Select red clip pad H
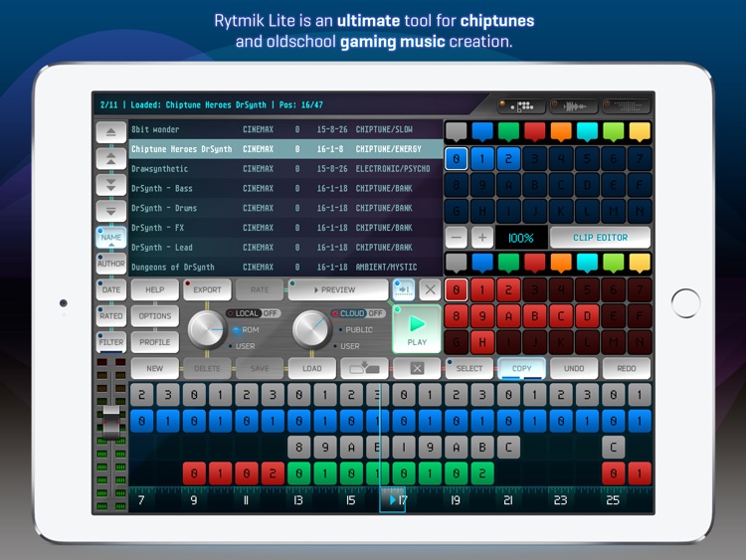The image size is (746, 560). click(482, 341)
